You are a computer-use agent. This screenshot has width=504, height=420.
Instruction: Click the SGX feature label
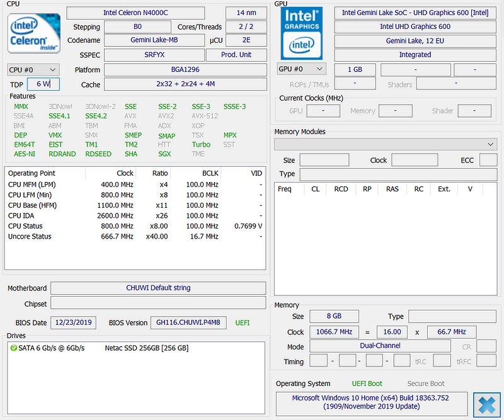coord(164,154)
